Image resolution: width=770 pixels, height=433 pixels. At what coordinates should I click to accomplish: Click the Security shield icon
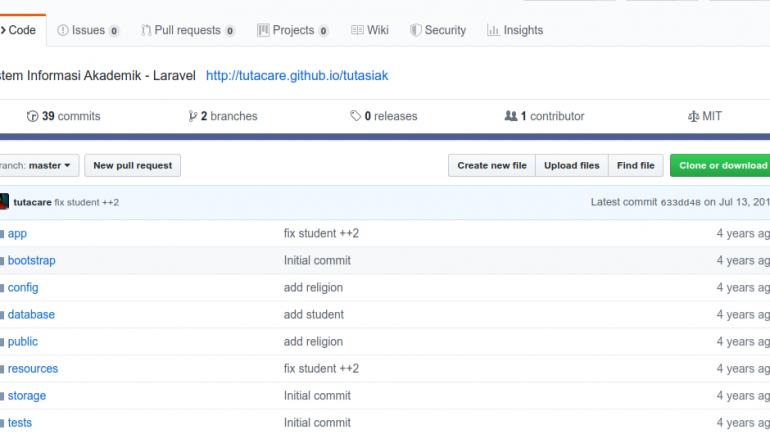(x=415, y=30)
